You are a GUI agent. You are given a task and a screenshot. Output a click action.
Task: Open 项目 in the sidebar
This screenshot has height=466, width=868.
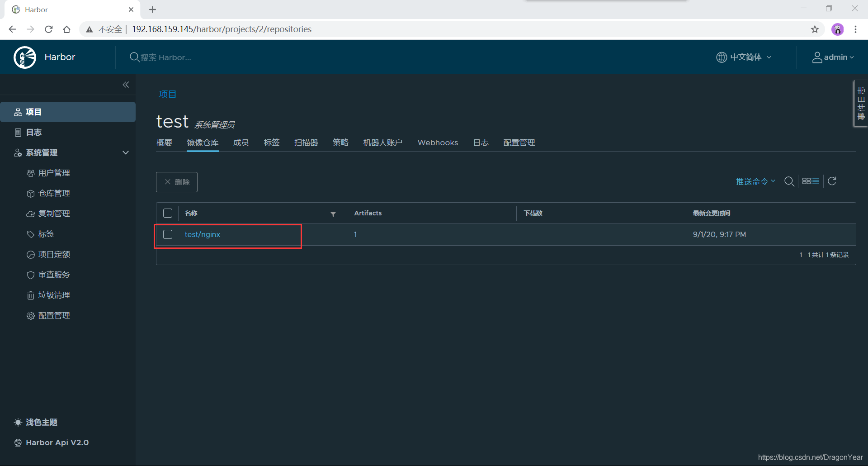[x=68, y=112]
